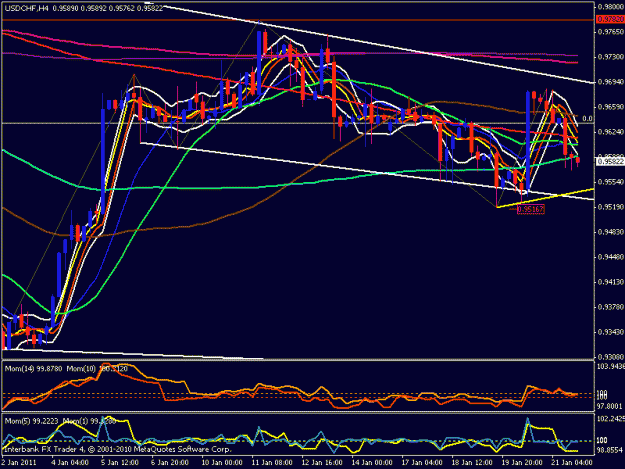Screen dimensions: 625x469
Task: Click the 0.0 Fibonacci level label
Action: (x=587, y=118)
